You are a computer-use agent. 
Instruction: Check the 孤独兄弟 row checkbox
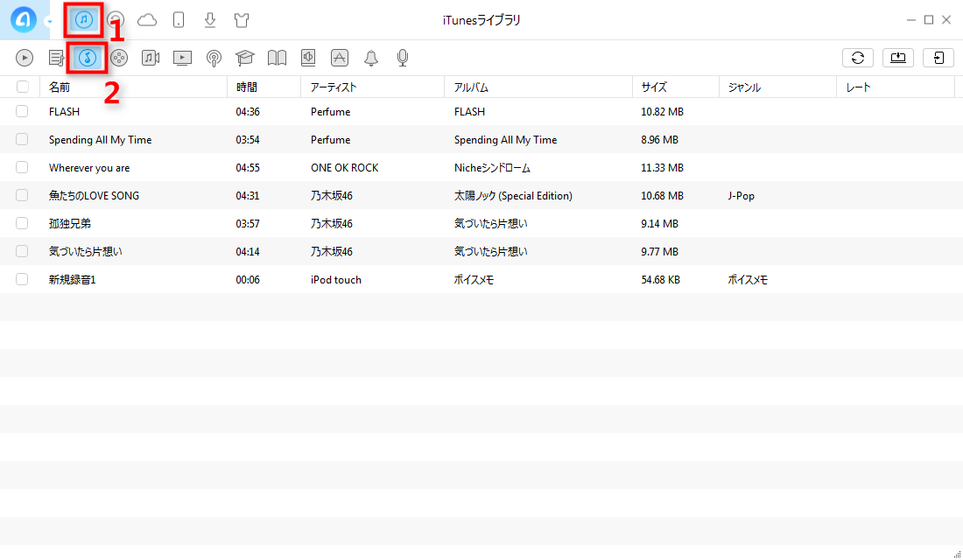pos(22,223)
